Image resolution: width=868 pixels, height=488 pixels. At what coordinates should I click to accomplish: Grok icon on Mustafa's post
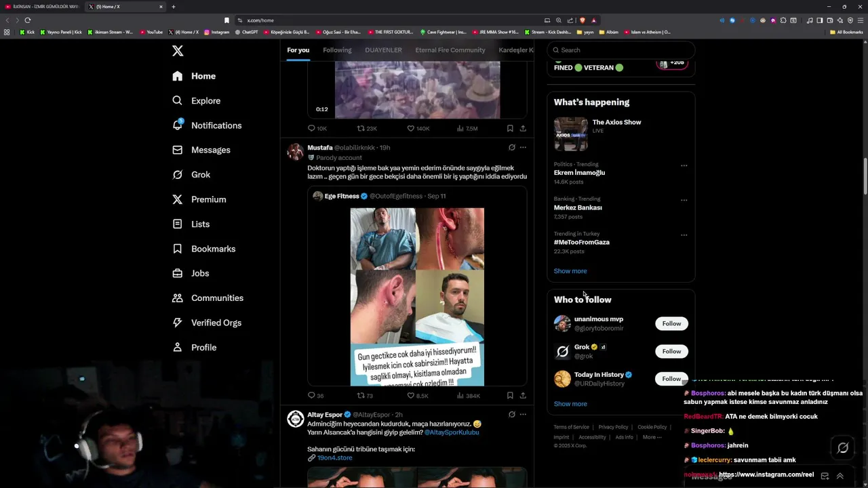pos(511,147)
